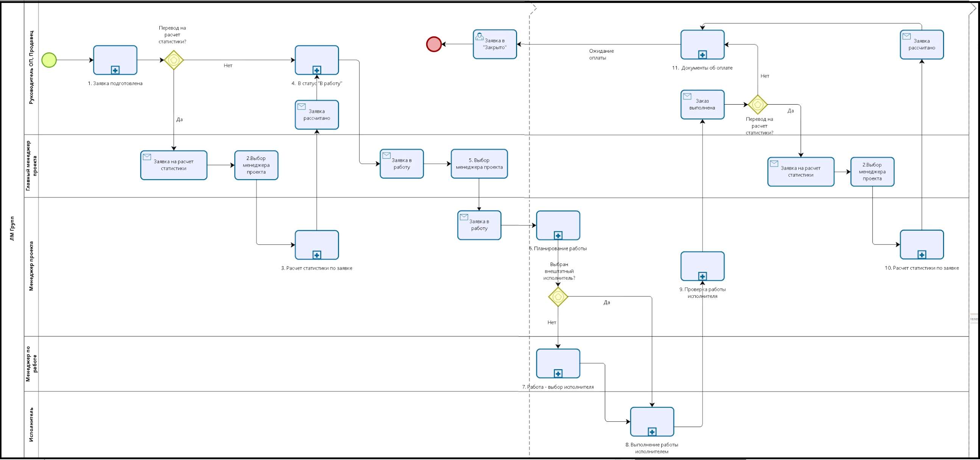Click gateway diamond next to Заказ выполнена
This screenshot has width=980, height=460.
(x=757, y=104)
